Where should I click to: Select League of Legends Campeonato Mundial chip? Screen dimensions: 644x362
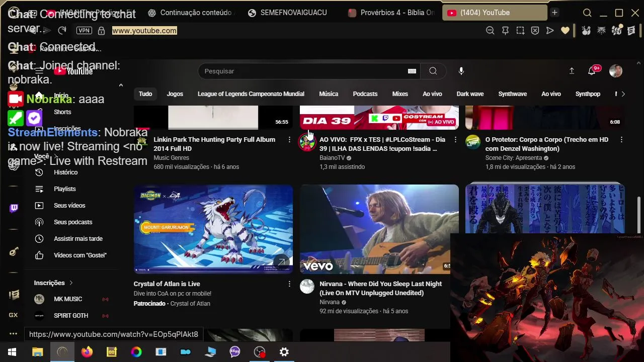click(x=251, y=94)
